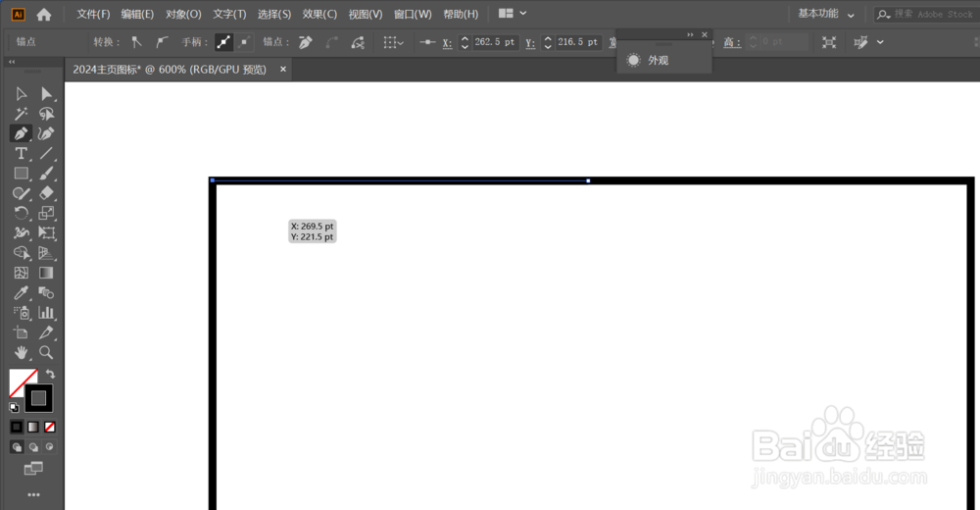
Task: Convert anchor point to corner
Action: pyautogui.click(x=137, y=42)
